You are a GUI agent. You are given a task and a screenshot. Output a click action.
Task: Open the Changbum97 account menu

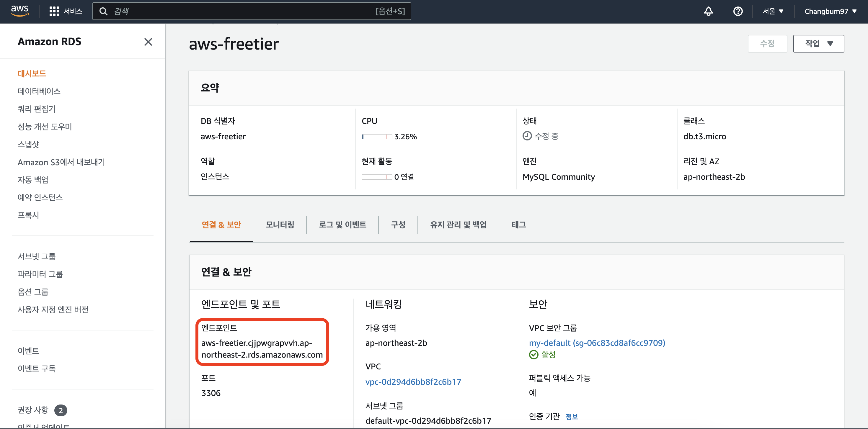click(x=830, y=11)
